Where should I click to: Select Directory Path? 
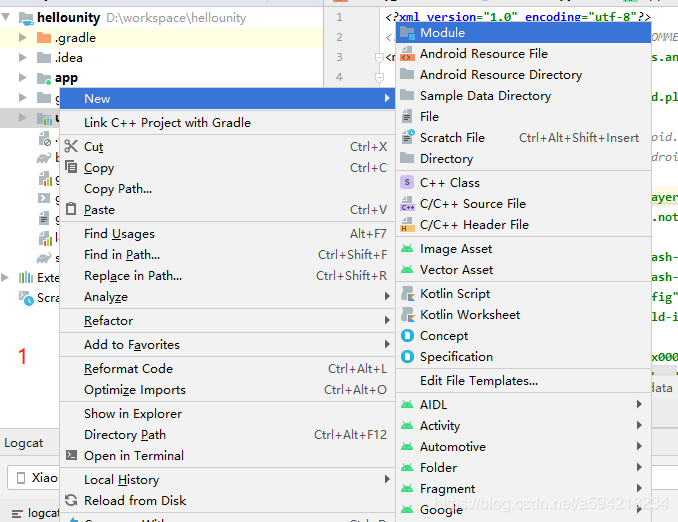coord(227,435)
